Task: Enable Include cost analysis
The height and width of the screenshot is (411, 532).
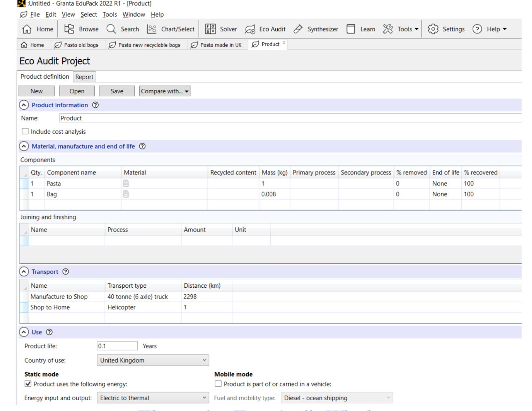Action: point(25,131)
